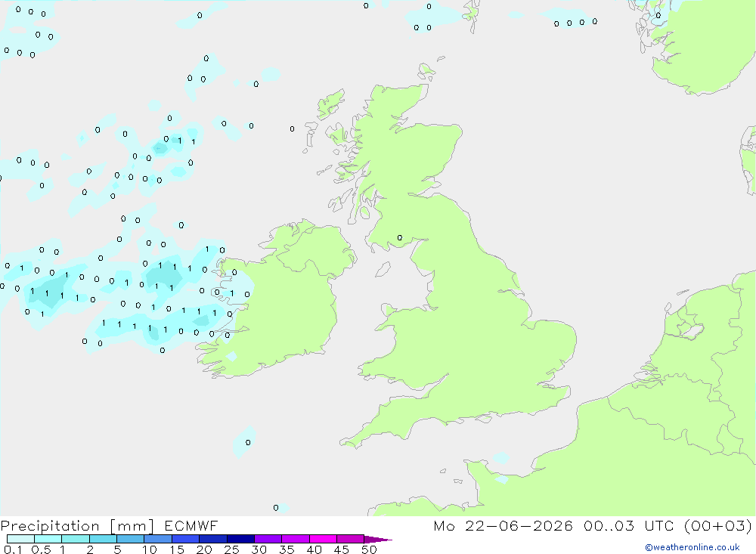This screenshot has height=554, width=756.
Task: Open the weatheronline.co.uk copyright link
Action: [x=692, y=547]
